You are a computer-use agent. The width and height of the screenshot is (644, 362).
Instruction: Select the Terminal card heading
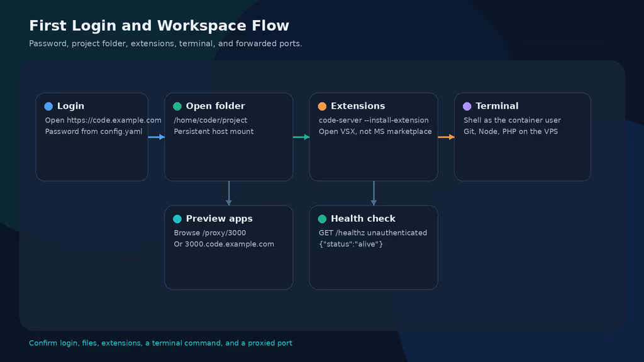tap(497, 106)
